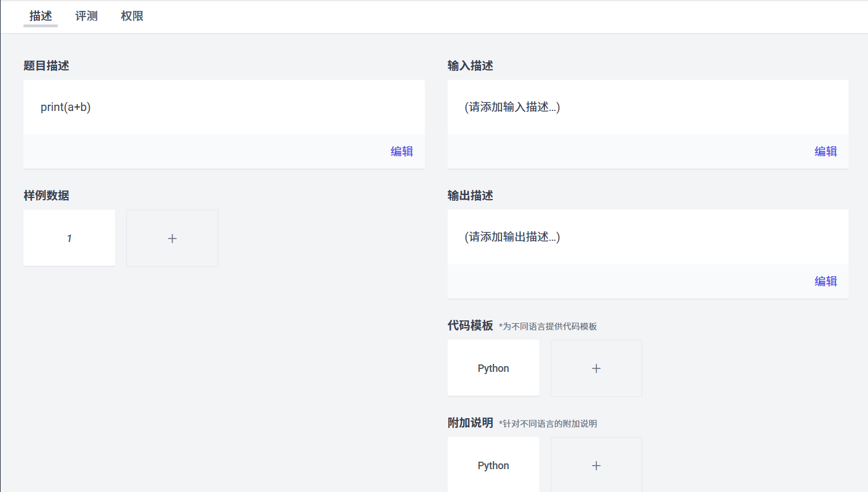
Task: Click 编辑 under the 题目描述 box
Action: [401, 152]
